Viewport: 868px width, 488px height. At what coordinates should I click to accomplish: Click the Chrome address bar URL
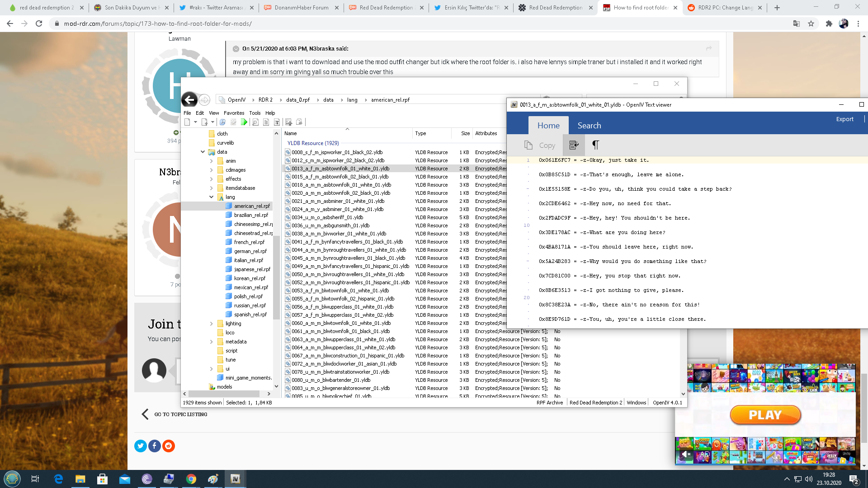pos(158,23)
